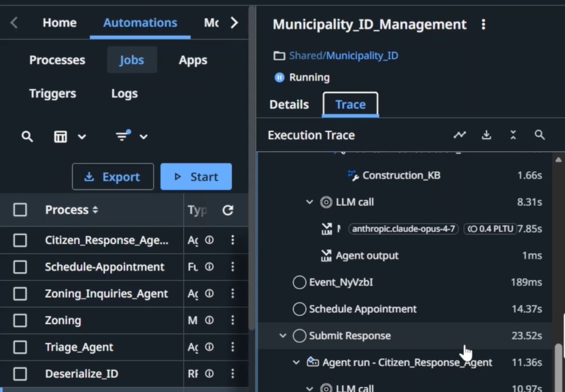Image resolution: width=565 pixels, height=392 pixels.
Task: Switch to the Details tab
Action: coord(289,104)
